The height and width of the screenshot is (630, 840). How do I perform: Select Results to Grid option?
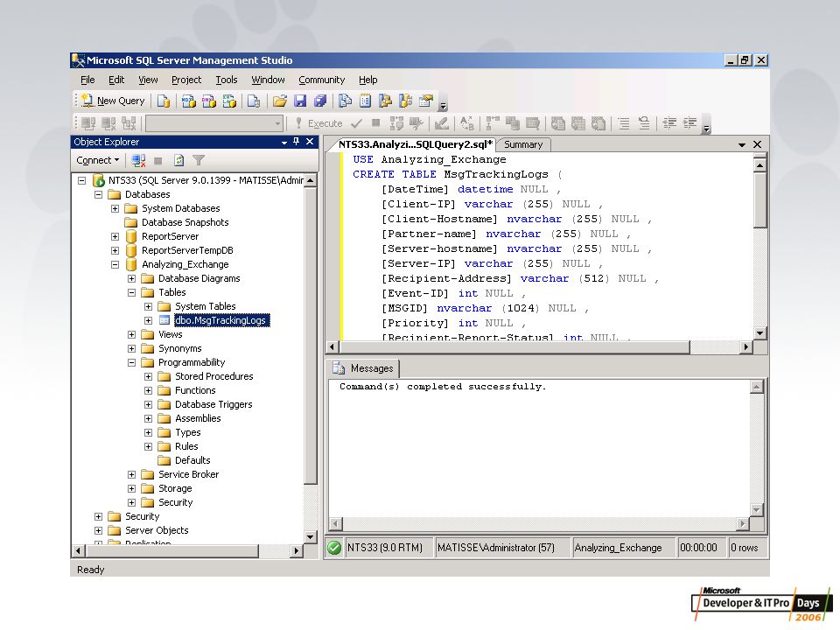point(578,123)
